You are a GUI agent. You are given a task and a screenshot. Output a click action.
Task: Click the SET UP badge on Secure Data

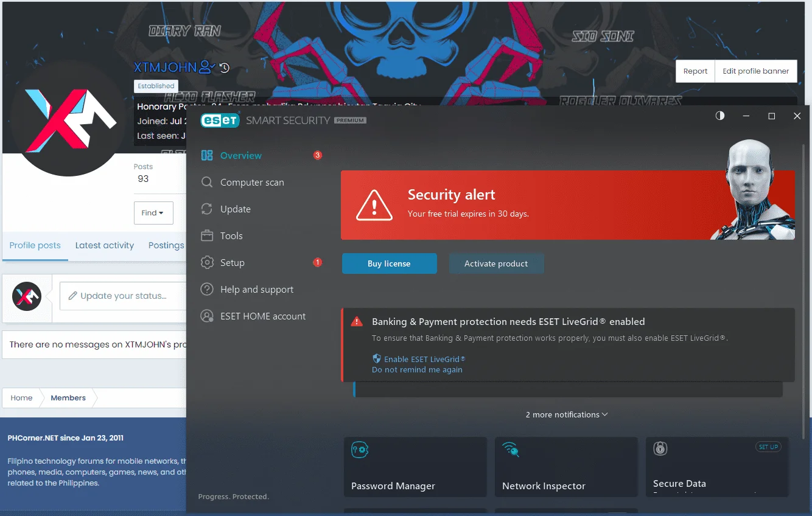click(x=768, y=447)
